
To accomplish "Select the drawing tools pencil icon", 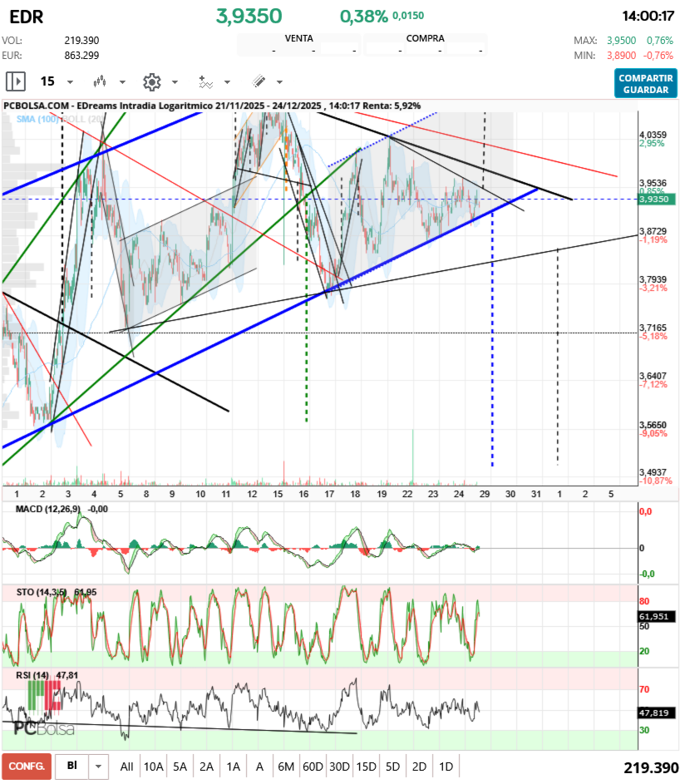I will coord(258,81).
